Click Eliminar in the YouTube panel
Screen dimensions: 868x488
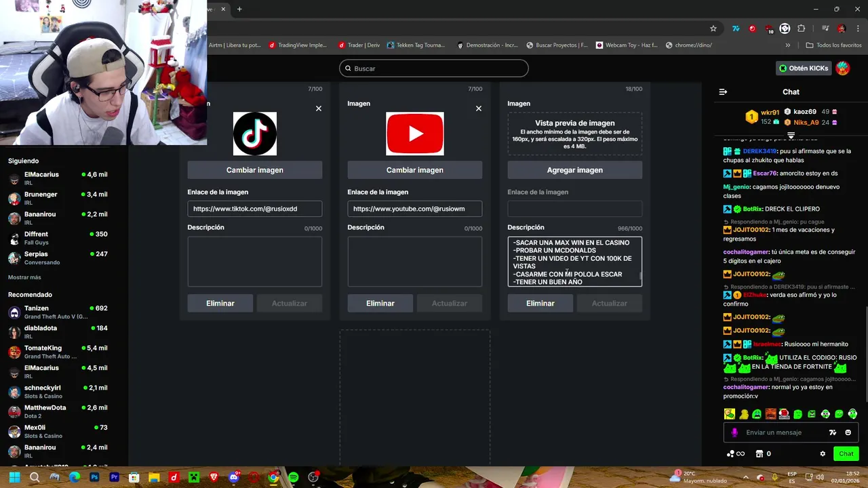tap(380, 304)
